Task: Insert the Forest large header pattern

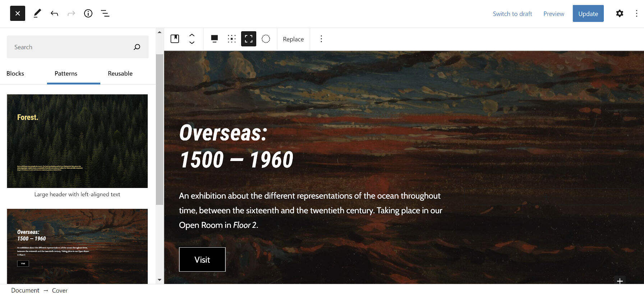Action: (77, 141)
